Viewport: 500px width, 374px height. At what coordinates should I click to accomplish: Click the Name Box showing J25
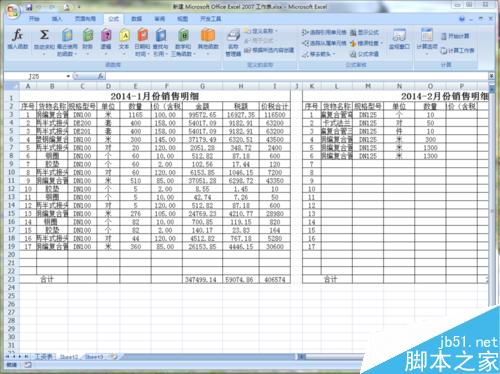click(x=35, y=76)
